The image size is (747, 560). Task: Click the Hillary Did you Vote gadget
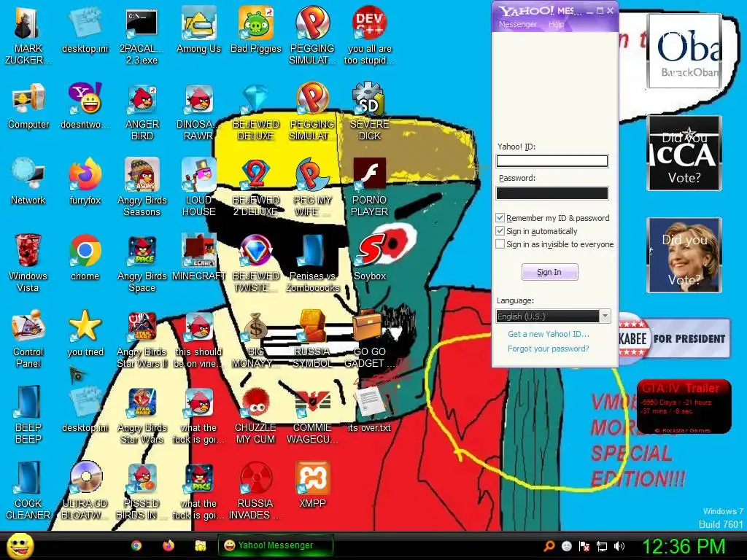pos(684,255)
